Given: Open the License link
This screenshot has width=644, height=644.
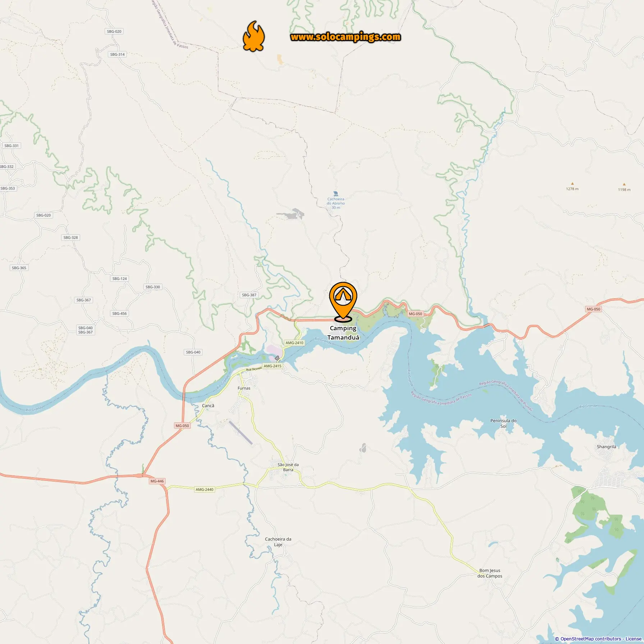Looking at the screenshot, I should click(633, 639).
